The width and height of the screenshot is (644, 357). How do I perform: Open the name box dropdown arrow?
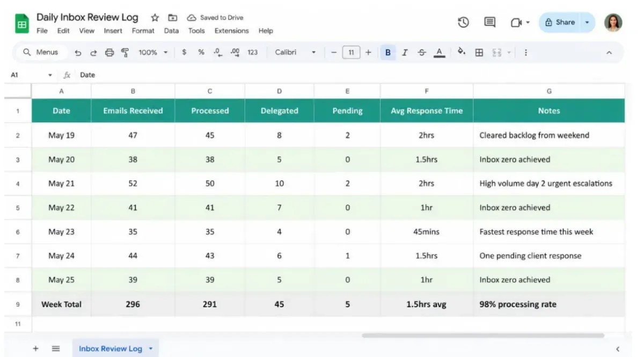[x=50, y=75]
